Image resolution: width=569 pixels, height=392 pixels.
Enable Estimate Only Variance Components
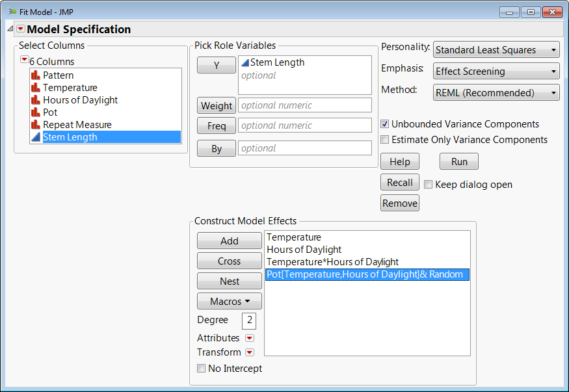(x=385, y=140)
